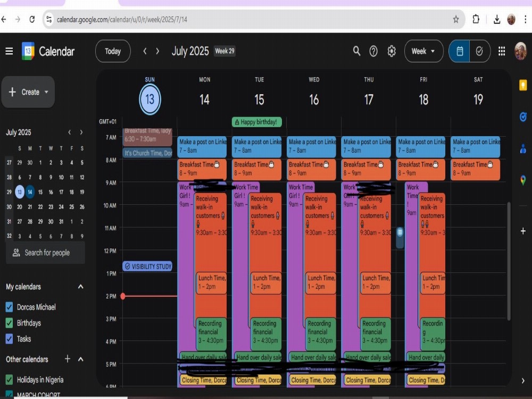Click the calendar grid vertical scrollbar

pyautogui.click(x=509, y=261)
